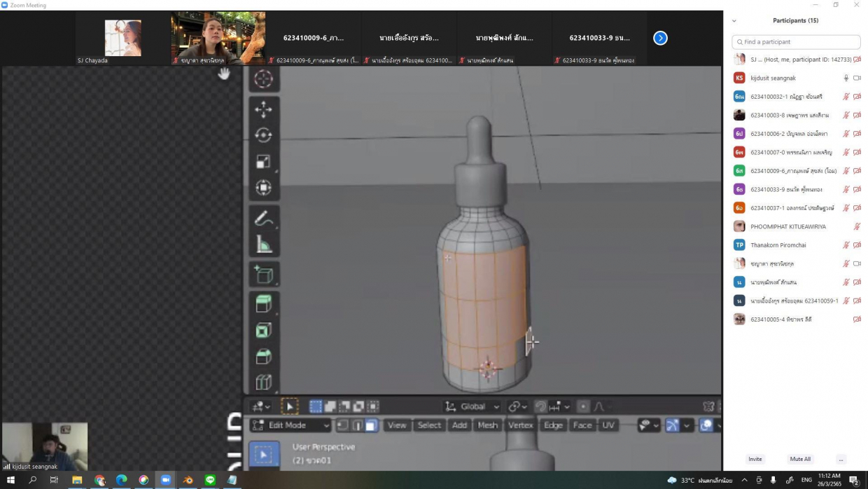868x489 pixels.
Task: Switch to face select mode
Action: tap(372, 425)
